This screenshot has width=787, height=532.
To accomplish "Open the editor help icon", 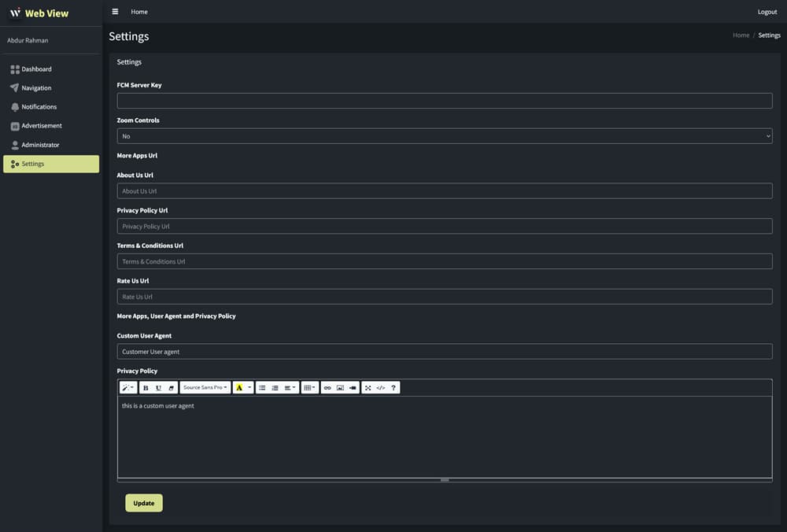I will click(x=393, y=387).
